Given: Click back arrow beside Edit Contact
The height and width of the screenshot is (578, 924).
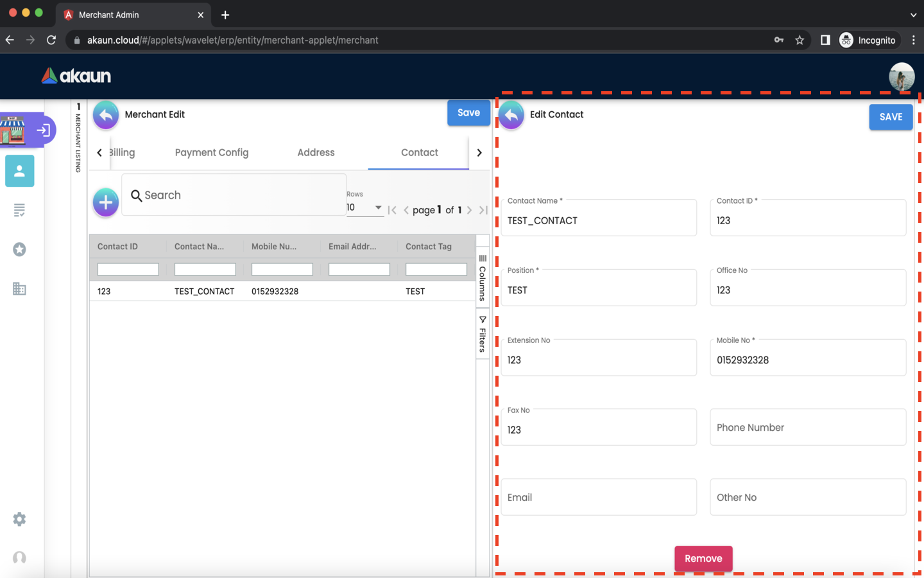Looking at the screenshot, I should 511,115.
